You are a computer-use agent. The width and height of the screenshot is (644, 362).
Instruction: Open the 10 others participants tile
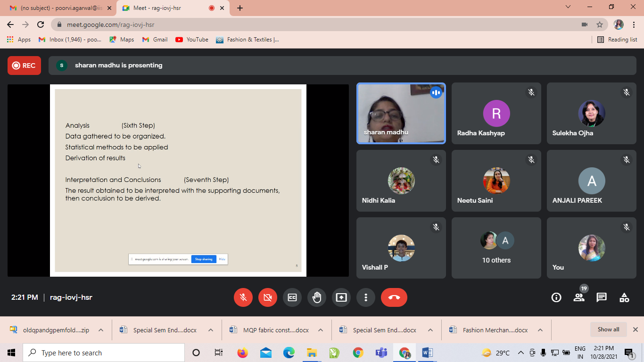tap(496, 248)
